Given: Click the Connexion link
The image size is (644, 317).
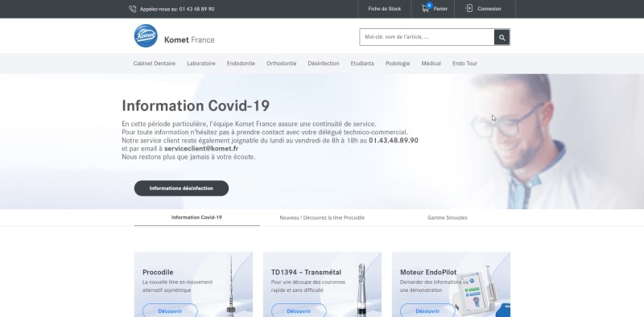Looking at the screenshot, I should [489, 9].
